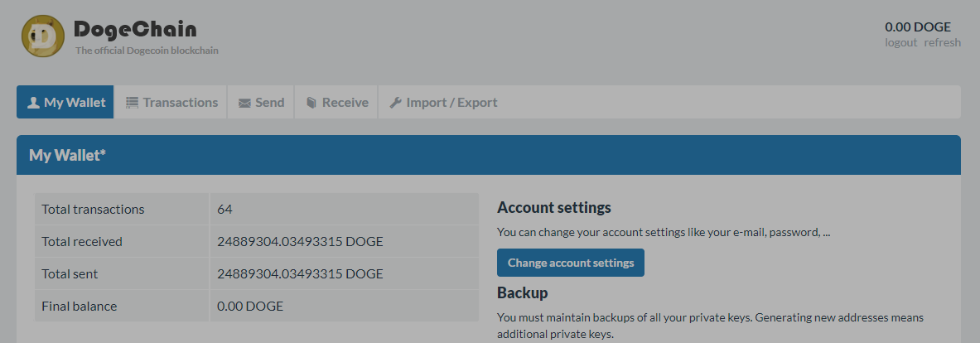Click the official Dogecoin blockchain tagline
The width and height of the screenshot is (980, 343).
[147, 51]
